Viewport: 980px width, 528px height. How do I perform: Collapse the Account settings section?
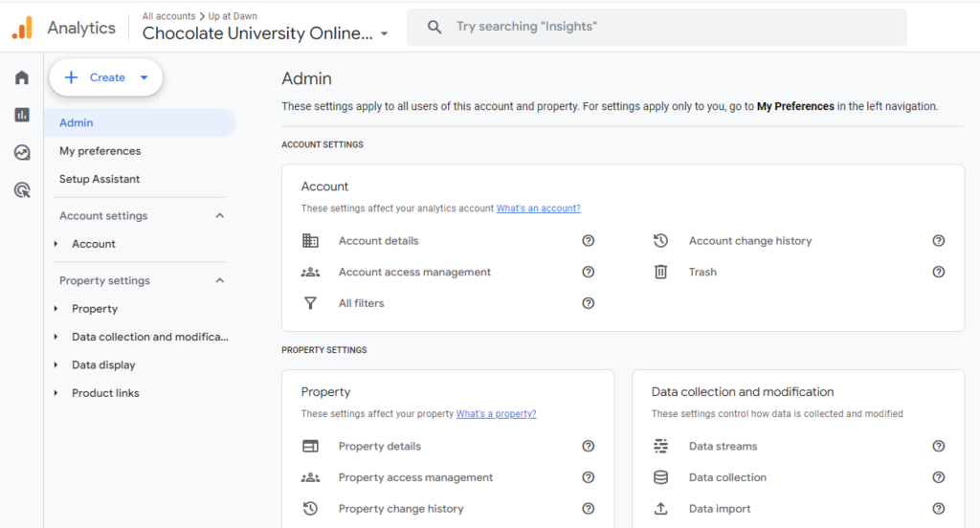tap(219, 216)
